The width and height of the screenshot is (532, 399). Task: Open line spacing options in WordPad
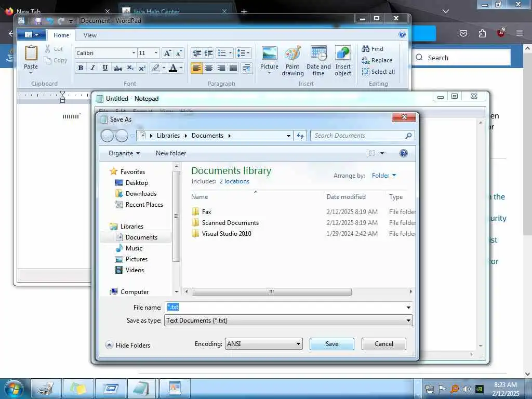click(x=243, y=53)
